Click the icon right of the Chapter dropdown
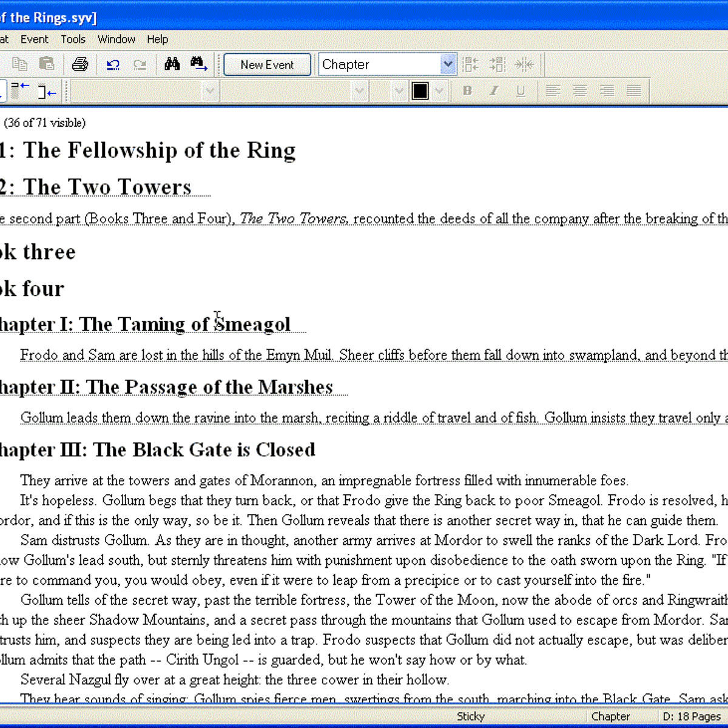This screenshot has height=728, width=728. click(470, 64)
